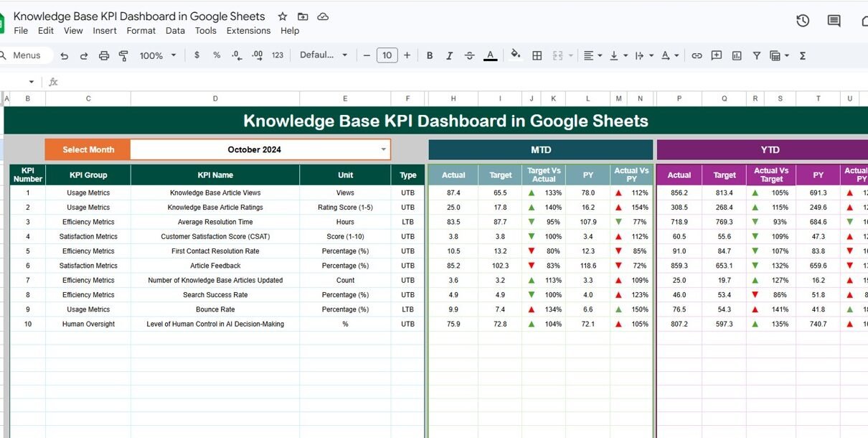Open the fill color picker
The height and width of the screenshot is (438, 868).
[515, 55]
